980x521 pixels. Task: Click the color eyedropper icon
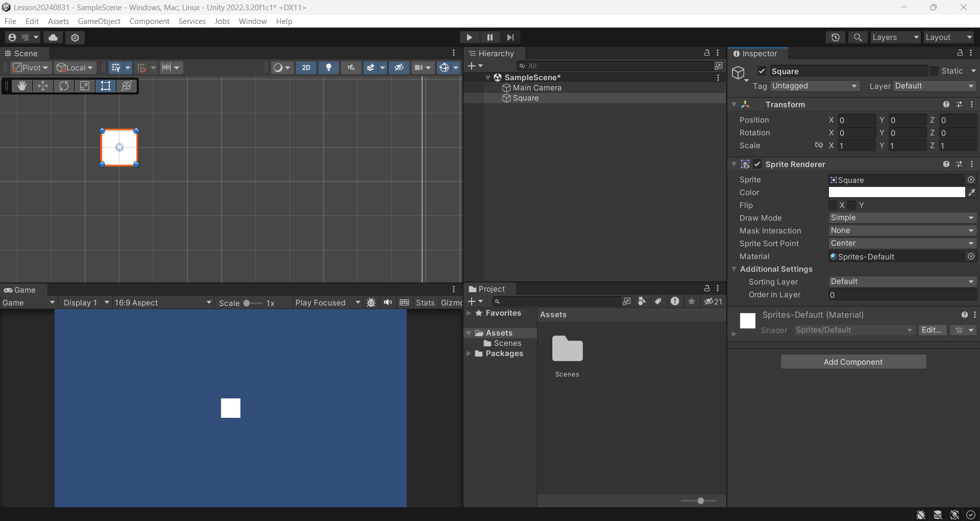[972, 193]
